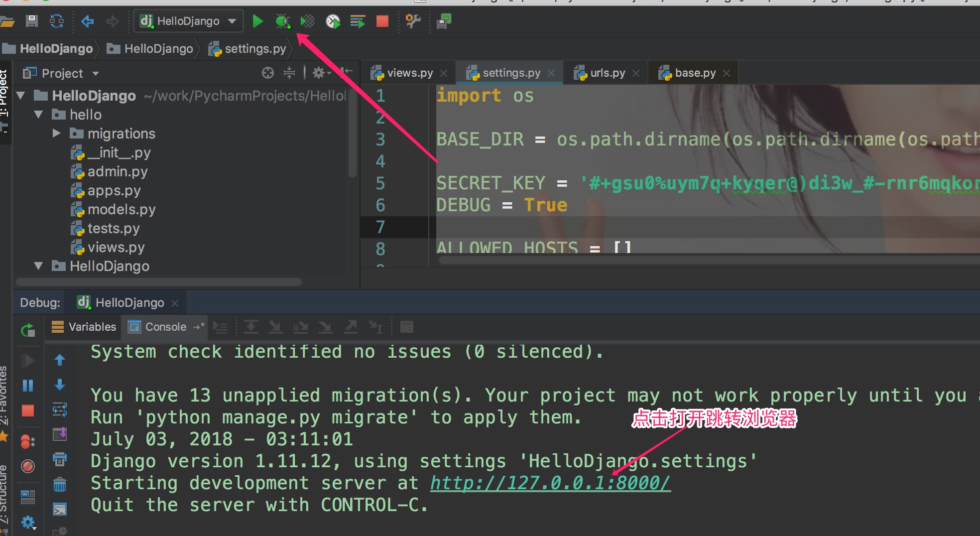This screenshot has width=980, height=536.
Task: Launch the profiler icon in the toolbar
Action: coord(333,21)
